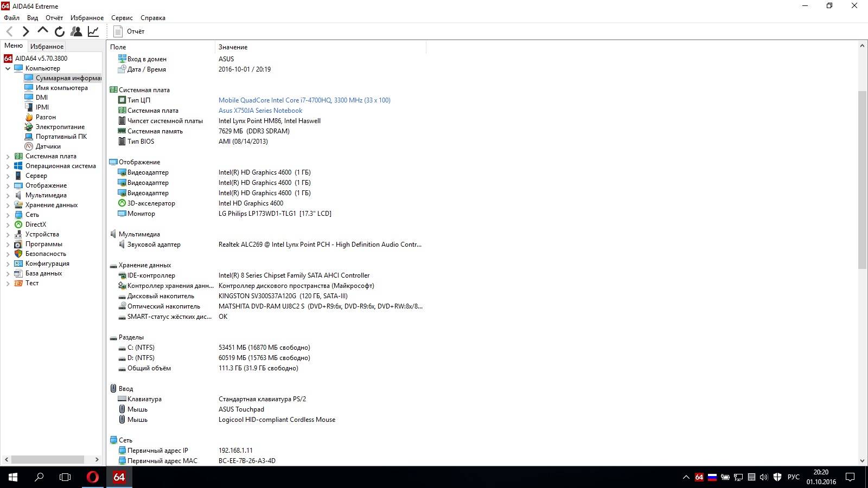Go up one level with Up arrow
The image size is (868, 488).
click(42, 31)
